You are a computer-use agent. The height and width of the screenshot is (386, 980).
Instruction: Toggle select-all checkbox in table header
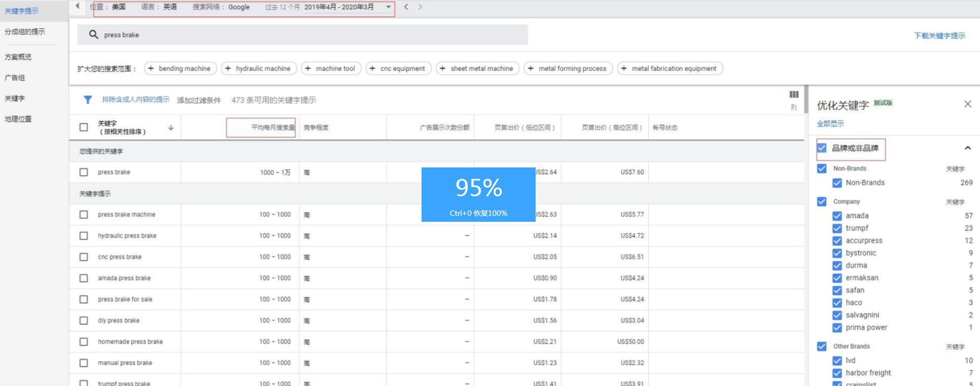pyautogui.click(x=84, y=127)
